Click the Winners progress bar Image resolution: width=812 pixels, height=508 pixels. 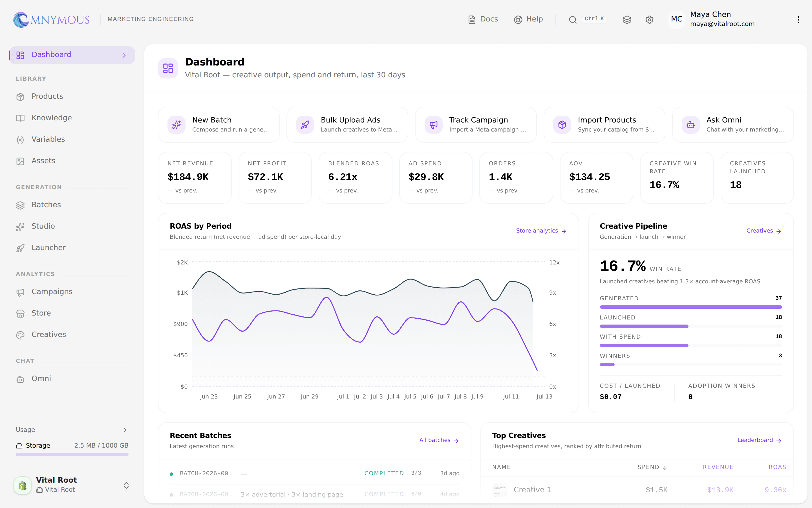691,365
